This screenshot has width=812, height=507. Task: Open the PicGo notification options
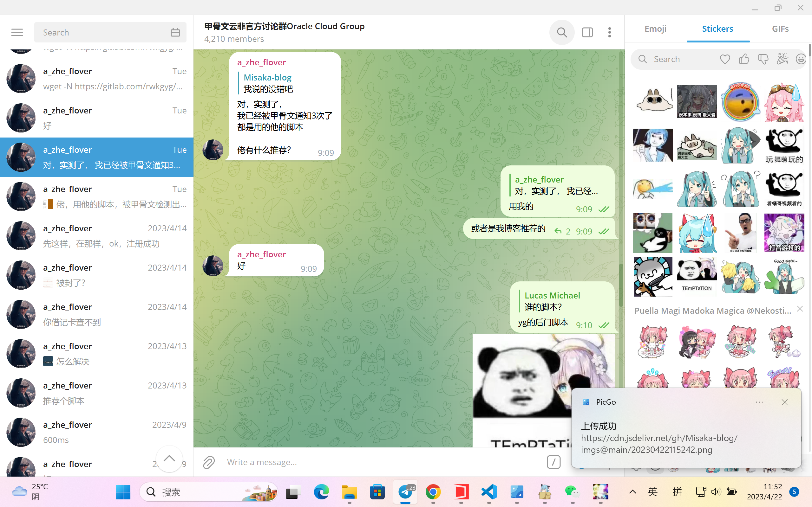click(x=760, y=402)
